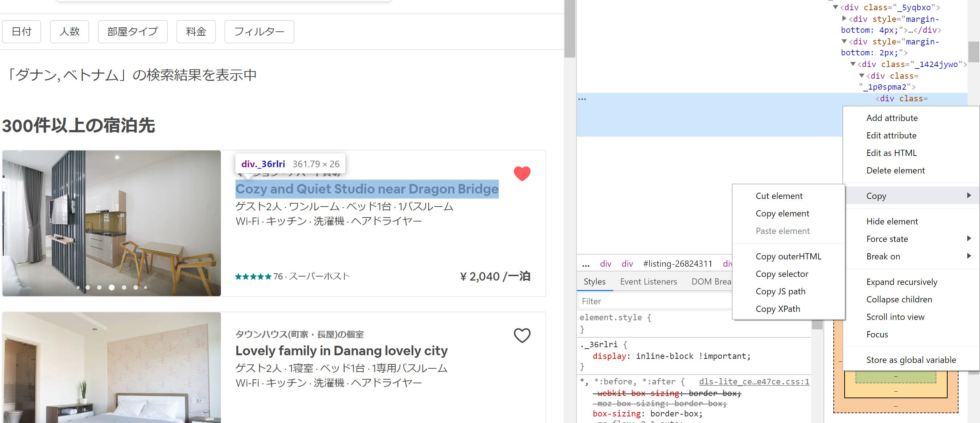Click the "..." breadcrumb in the Elements panel
The width and height of the screenshot is (980, 423).
tap(586, 263)
